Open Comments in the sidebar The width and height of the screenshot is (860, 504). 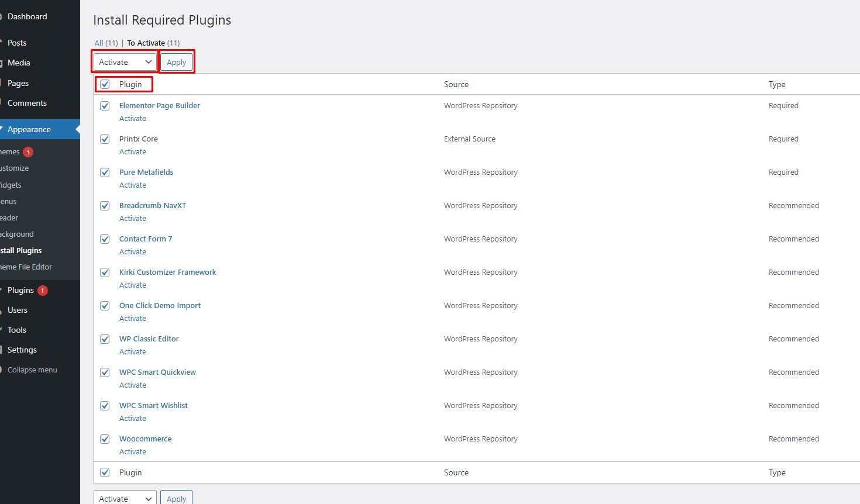point(27,103)
